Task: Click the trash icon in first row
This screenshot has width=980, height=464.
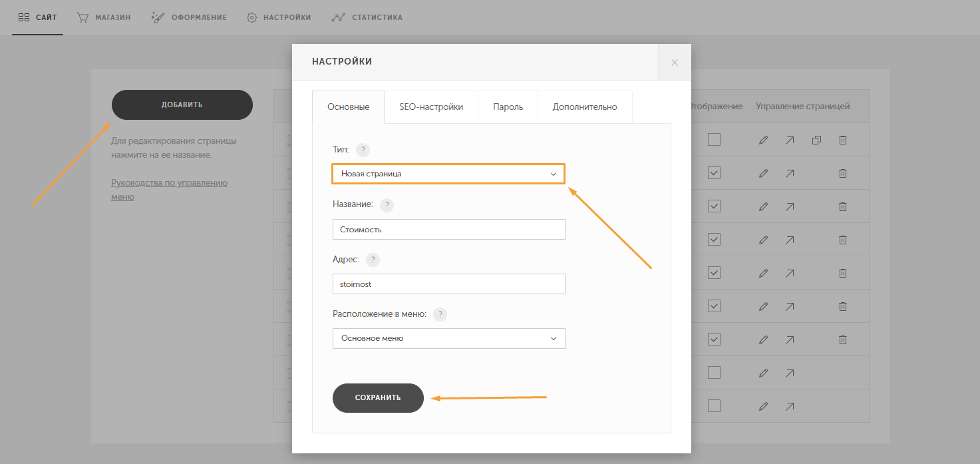Action: 842,140
